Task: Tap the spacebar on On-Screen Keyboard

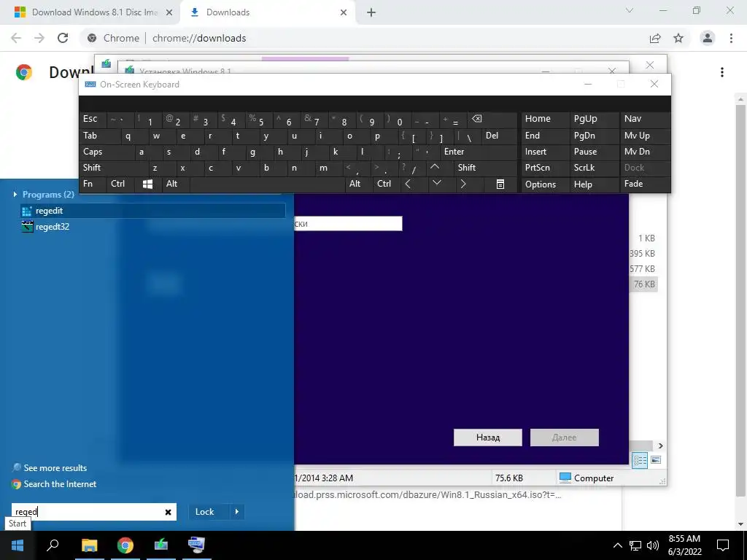Action: tap(268, 184)
